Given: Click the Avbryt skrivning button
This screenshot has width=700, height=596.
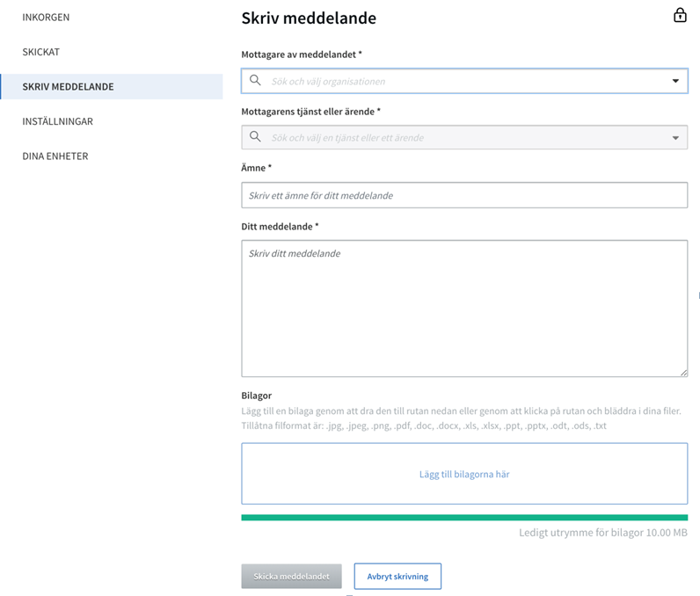Looking at the screenshot, I should click(397, 577).
